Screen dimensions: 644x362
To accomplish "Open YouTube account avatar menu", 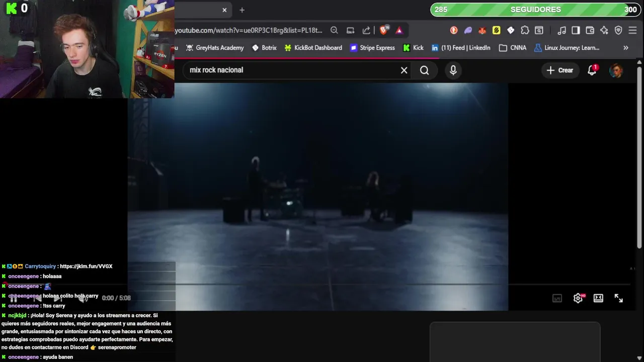I will pyautogui.click(x=616, y=70).
